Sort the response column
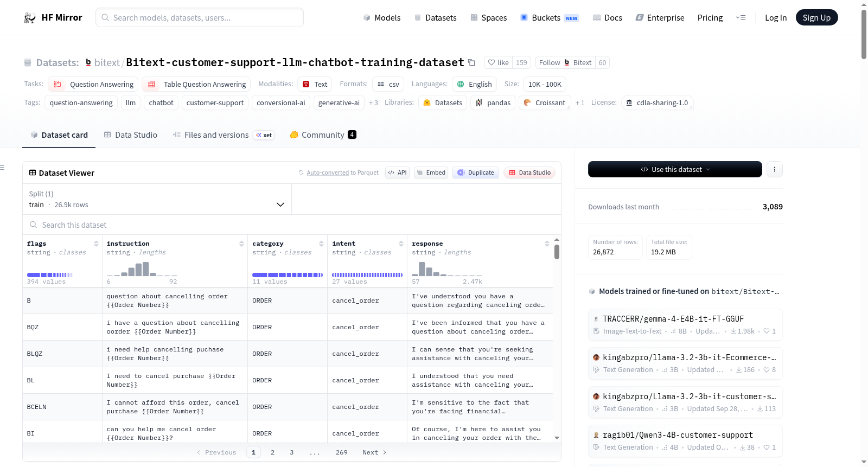 pyautogui.click(x=547, y=244)
